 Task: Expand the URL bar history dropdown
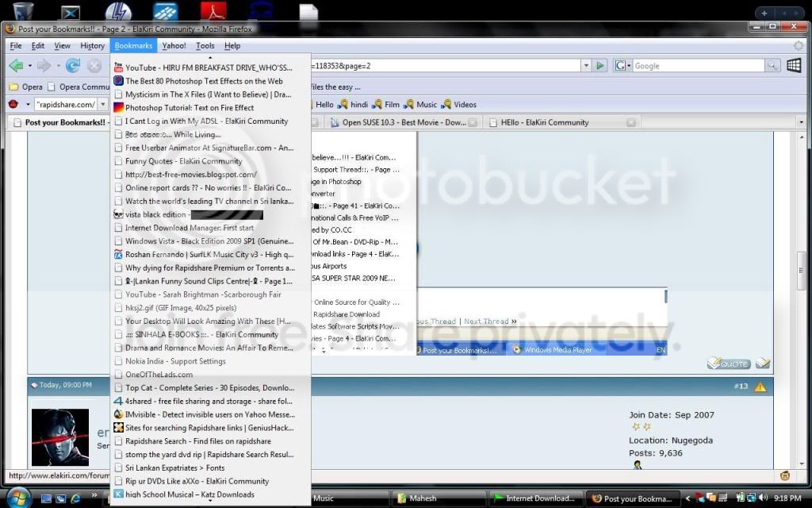[x=586, y=65]
